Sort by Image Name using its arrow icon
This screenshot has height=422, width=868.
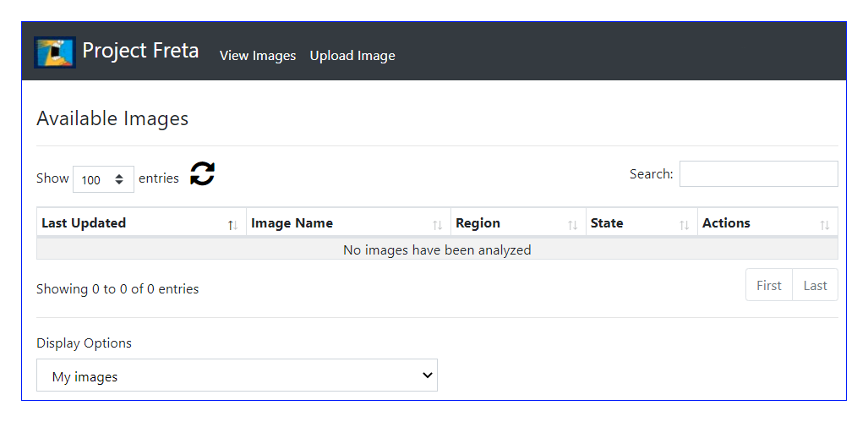tap(437, 225)
